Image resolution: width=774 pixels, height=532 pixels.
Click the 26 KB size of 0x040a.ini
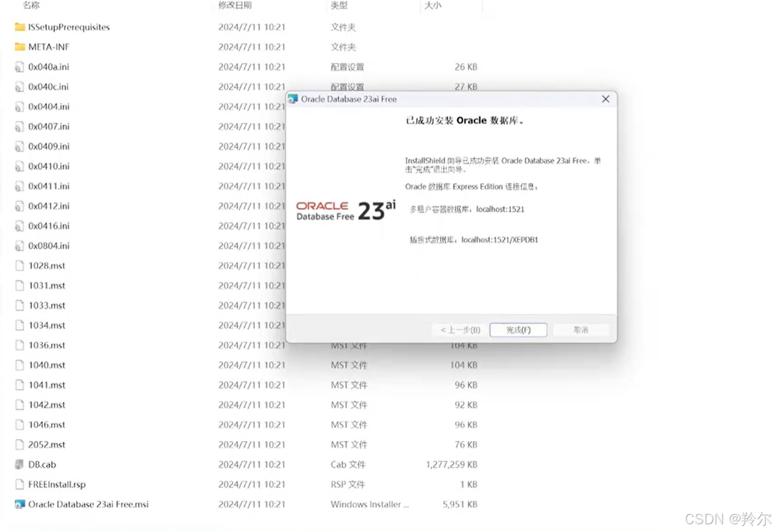(466, 67)
